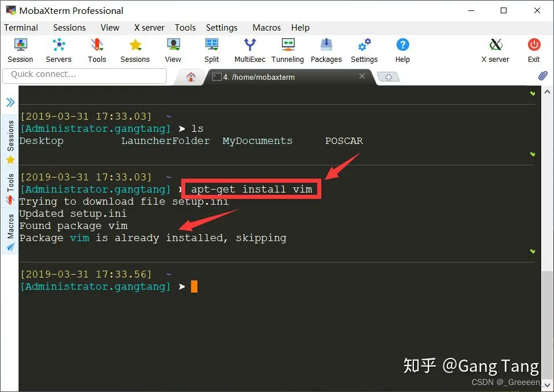This screenshot has height=392, width=554.
Task: Go to the Home tab icon
Action: coord(191,77)
